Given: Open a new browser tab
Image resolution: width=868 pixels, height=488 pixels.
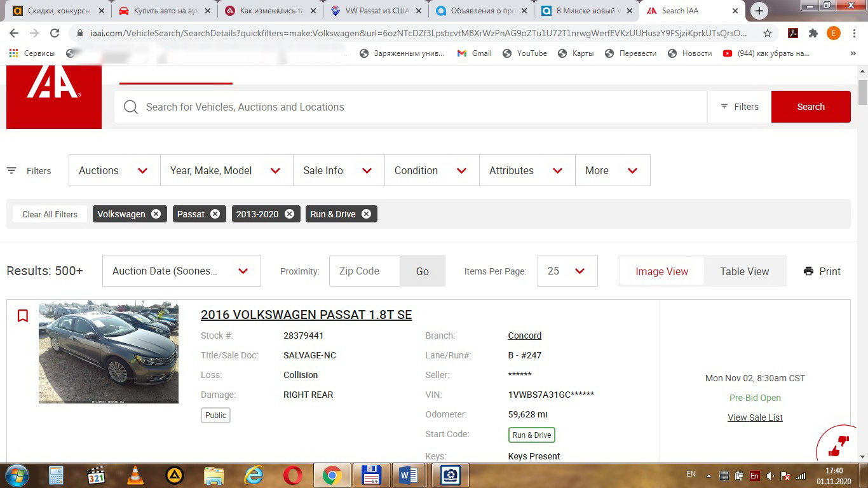Looking at the screenshot, I should 759,11.
